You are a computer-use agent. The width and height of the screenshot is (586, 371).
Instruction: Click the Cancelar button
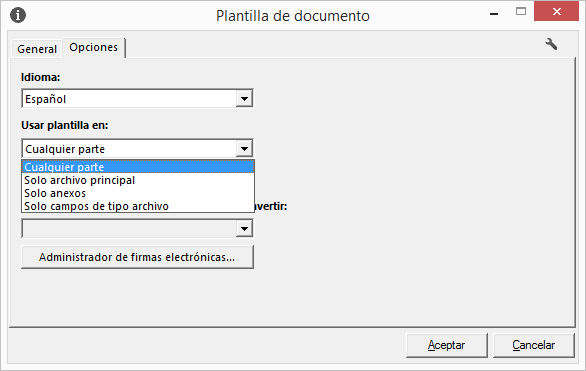tap(534, 345)
